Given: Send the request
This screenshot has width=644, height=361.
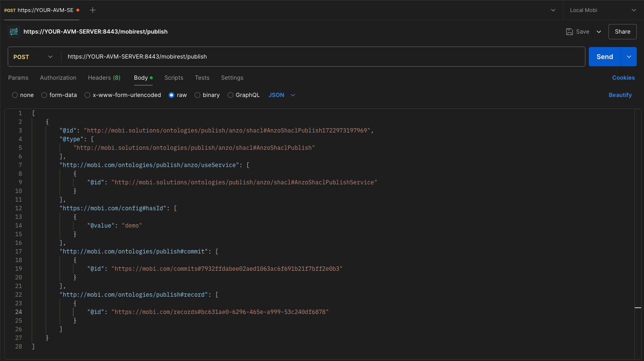Looking at the screenshot, I should pos(605,57).
